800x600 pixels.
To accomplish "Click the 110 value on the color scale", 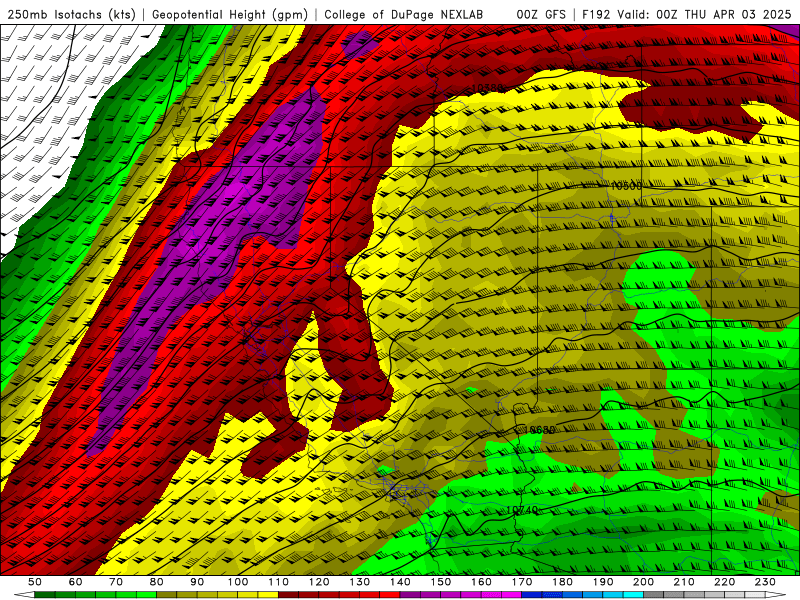I will tap(279, 582).
